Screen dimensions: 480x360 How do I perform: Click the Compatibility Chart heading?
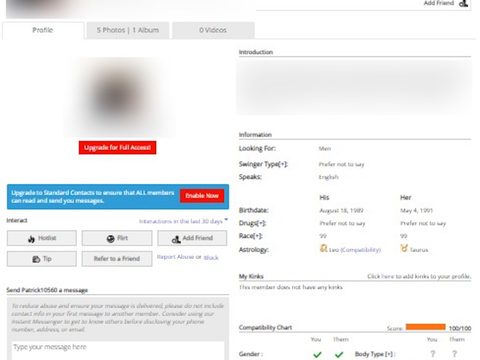click(265, 328)
